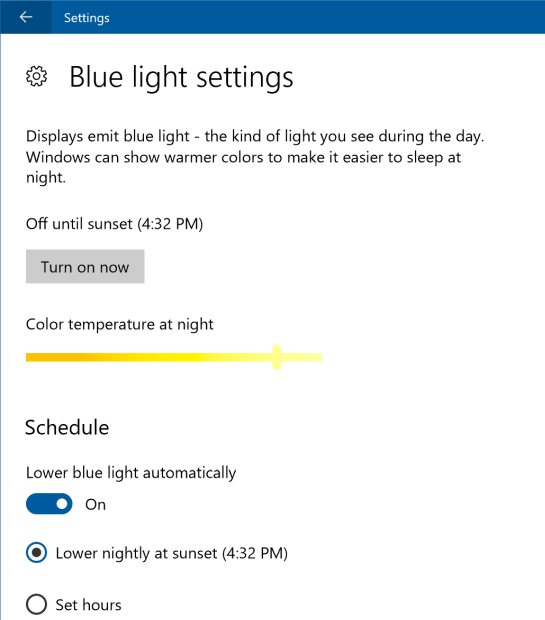Click the On label beside the toggle
Image resolution: width=545 pixels, height=620 pixels.
tap(95, 505)
